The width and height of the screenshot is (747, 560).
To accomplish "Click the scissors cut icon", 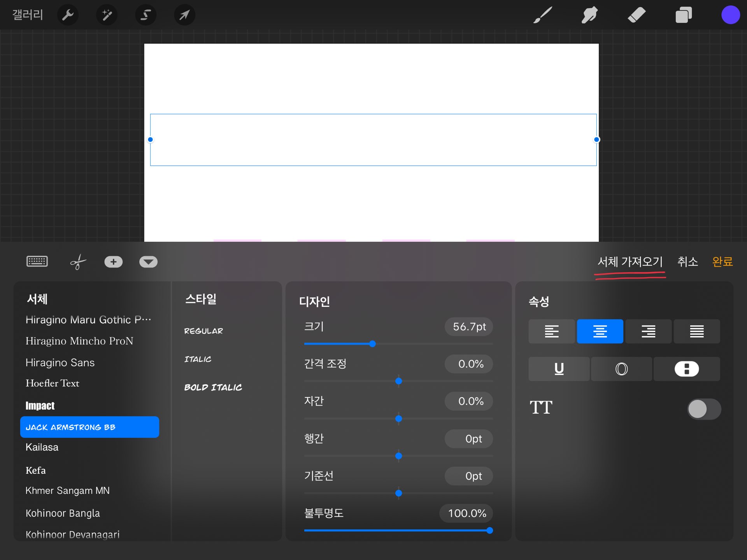I will click(78, 262).
